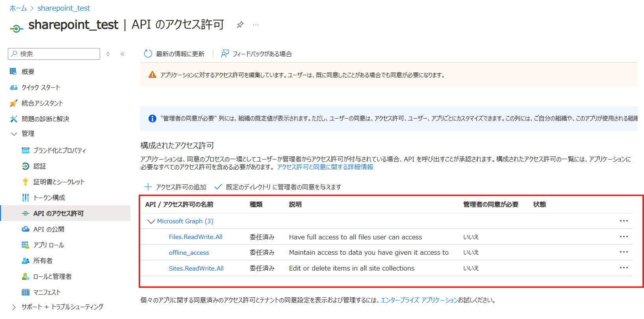The width and height of the screenshot is (644, 319).
Task: Click the sharepoint_test app icon beside the title
Action: [x=16, y=28]
